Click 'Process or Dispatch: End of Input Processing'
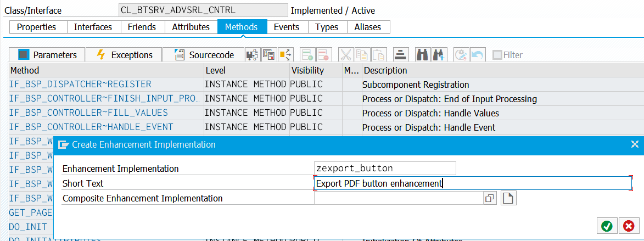This screenshot has width=644, height=241. pyautogui.click(x=450, y=99)
